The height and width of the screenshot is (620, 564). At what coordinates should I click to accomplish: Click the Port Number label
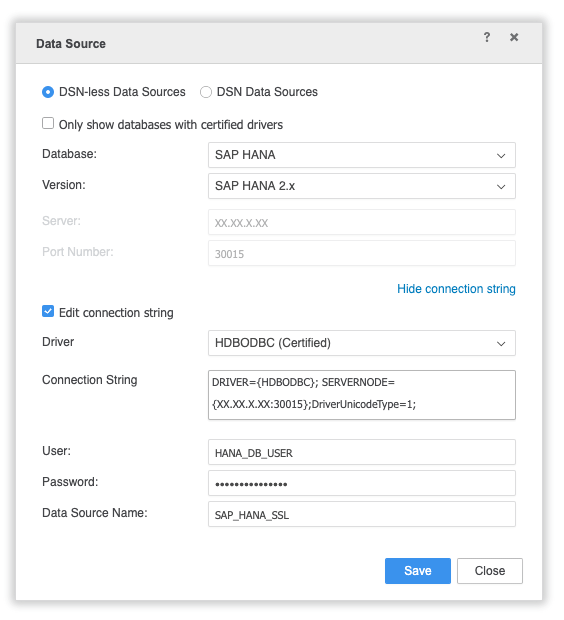[x=78, y=252]
